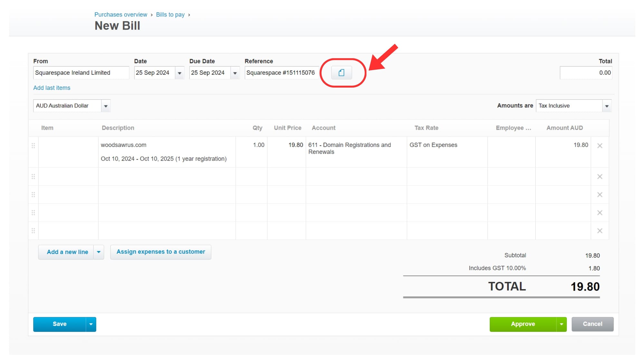The width and height of the screenshot is (644, 360).
Task: Grab the drag handle of the first line
Action: pyautogui.click(x=33, y=146)
